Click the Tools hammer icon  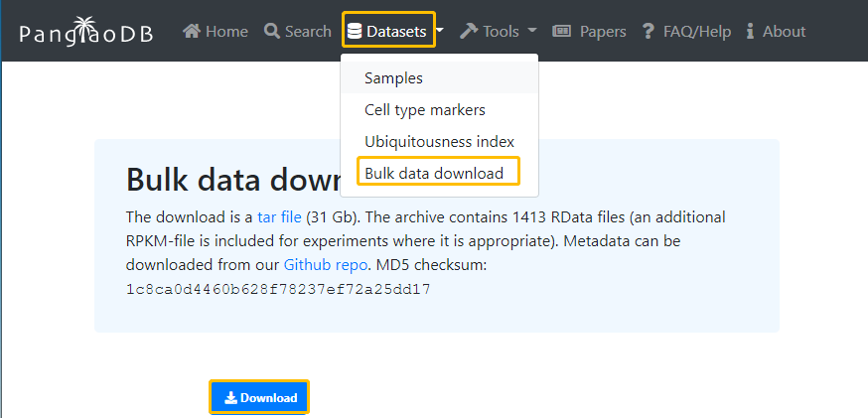click(469, 32)
